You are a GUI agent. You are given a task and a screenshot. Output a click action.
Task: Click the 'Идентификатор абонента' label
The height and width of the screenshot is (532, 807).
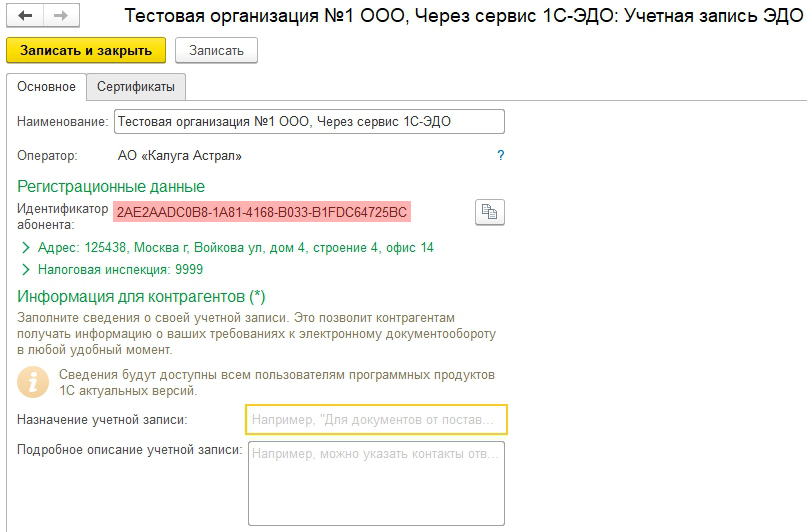62,216
